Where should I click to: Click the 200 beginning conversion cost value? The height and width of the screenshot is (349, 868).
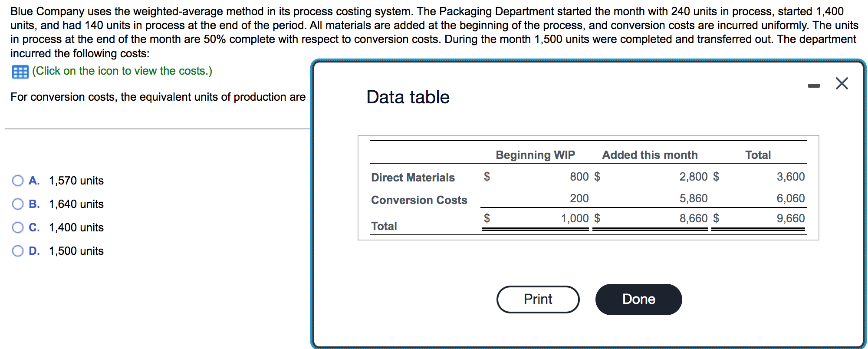579,198
